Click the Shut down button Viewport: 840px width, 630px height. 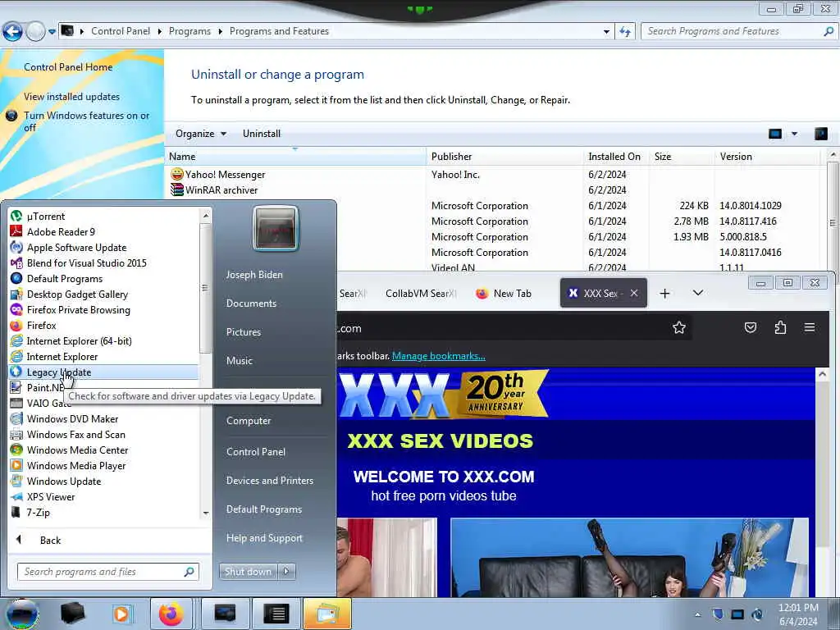point(249,572)
